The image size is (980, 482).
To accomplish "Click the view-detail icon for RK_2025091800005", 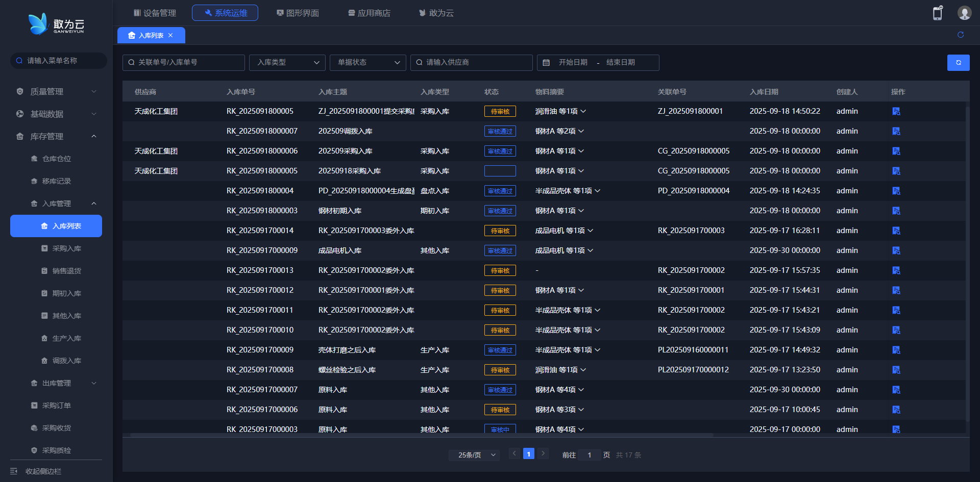I will (896, 111).
